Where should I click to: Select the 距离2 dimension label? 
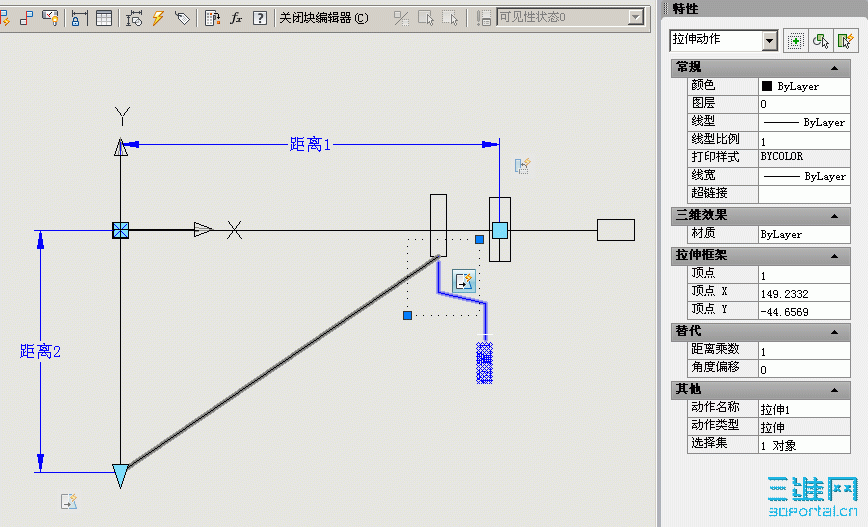point(40,351)
